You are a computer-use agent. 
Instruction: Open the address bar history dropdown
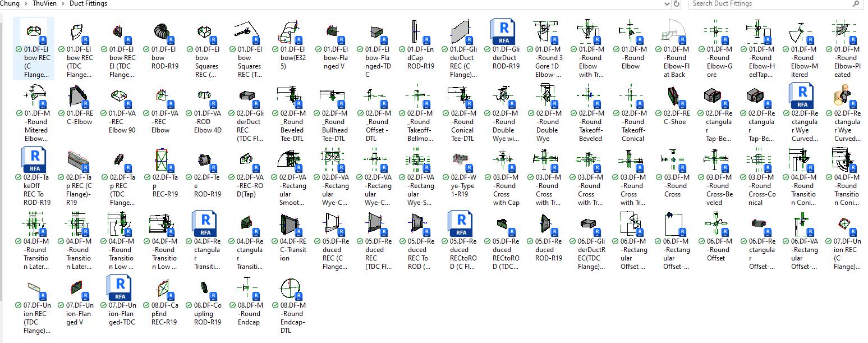pyautogui.click(x=667, y=4)
